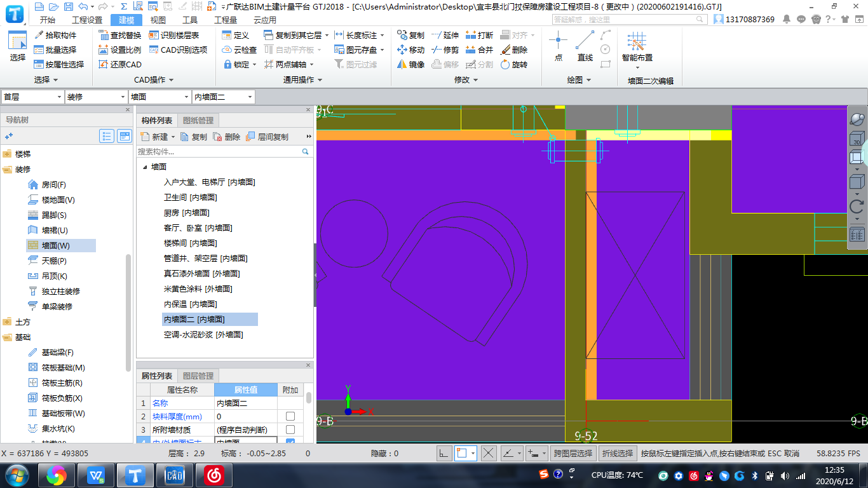Image resolution: width=868 pixels, height=488 pixels.
Task: Open CAD识别选项 settings
Action: tap(178, 50)
